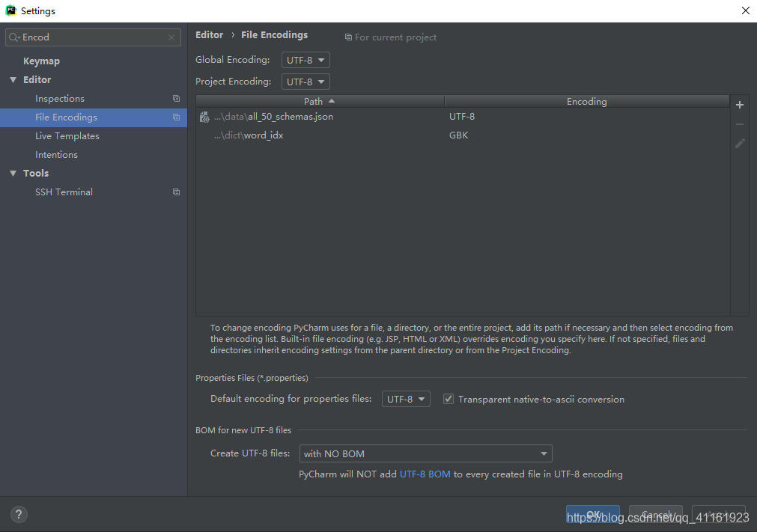Click the OK button

click(x=593, y=514)
